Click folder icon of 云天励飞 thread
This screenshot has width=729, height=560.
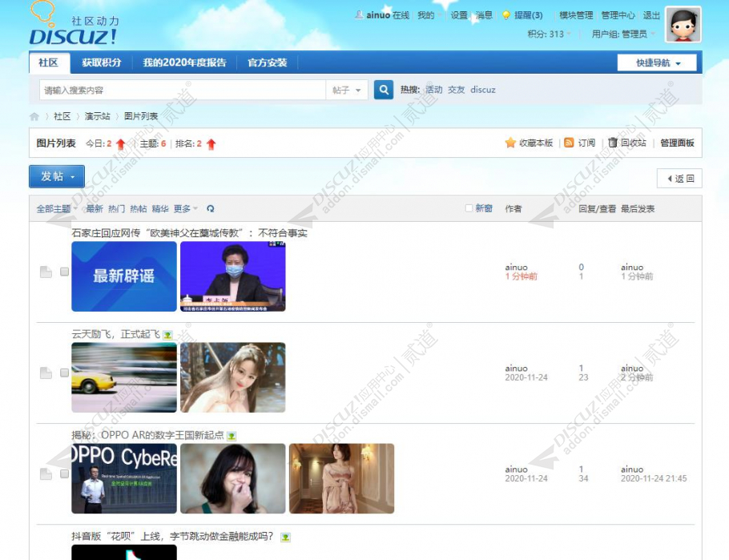tap(46, 373)
